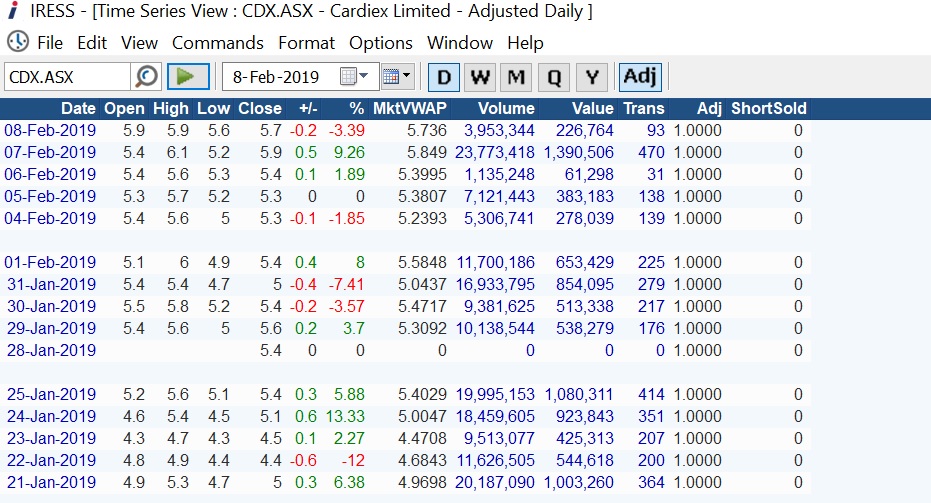The width and height of the screenshot is (931, 503).
Task: Open the Help menu
Action: [525, 43]
